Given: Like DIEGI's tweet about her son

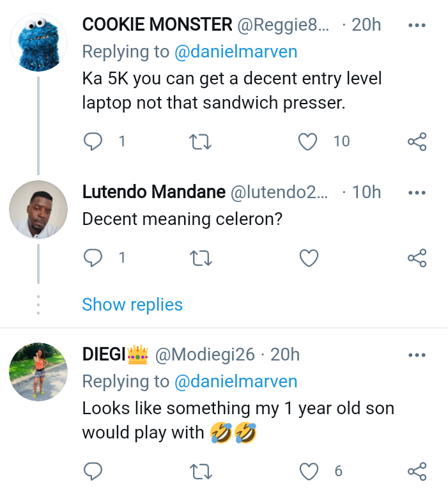Looking at the screenshot, I should click(x=309, y=472).
